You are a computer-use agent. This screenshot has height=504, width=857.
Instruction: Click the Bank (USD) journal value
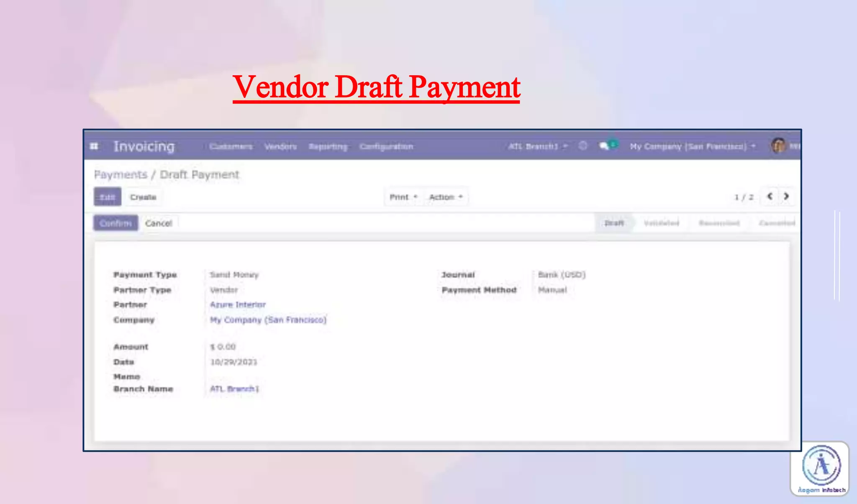[x=562, y=275]
